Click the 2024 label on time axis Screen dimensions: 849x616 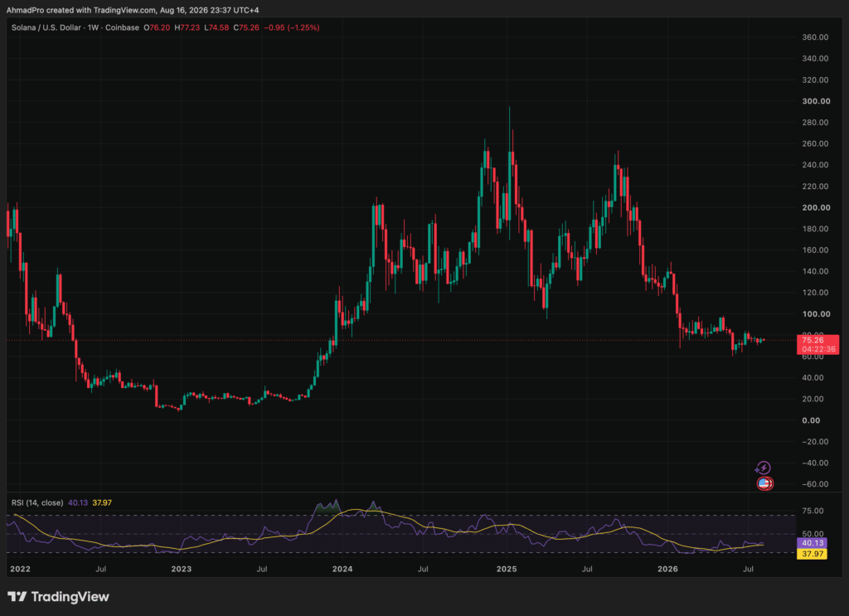342,569
